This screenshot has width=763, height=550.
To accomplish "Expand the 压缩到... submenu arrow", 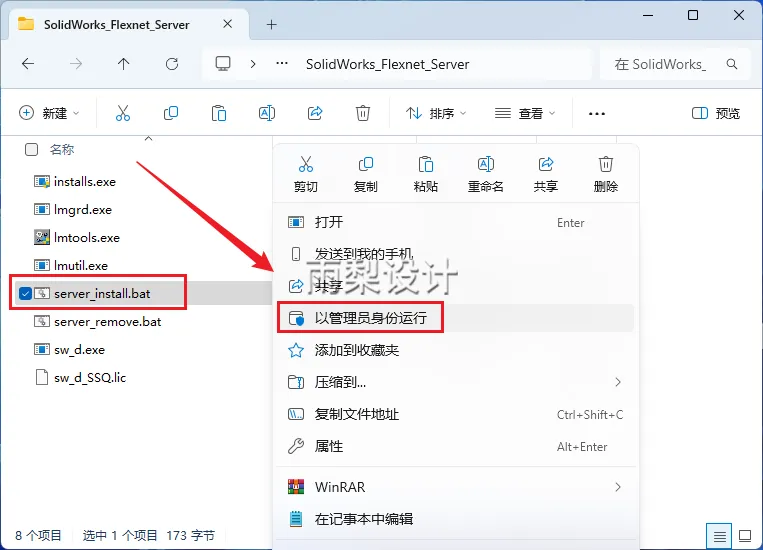I will (x=618, y=382).
